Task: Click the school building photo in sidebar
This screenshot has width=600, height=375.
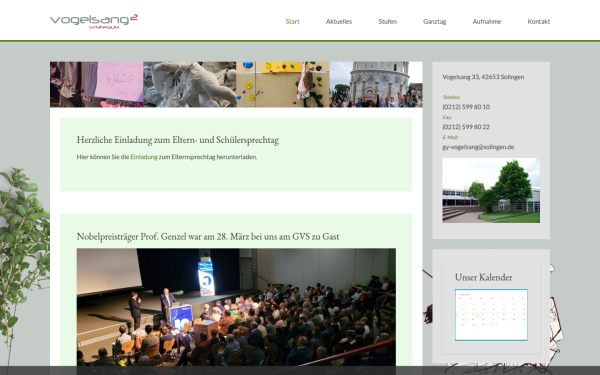Action: [491, 190]
